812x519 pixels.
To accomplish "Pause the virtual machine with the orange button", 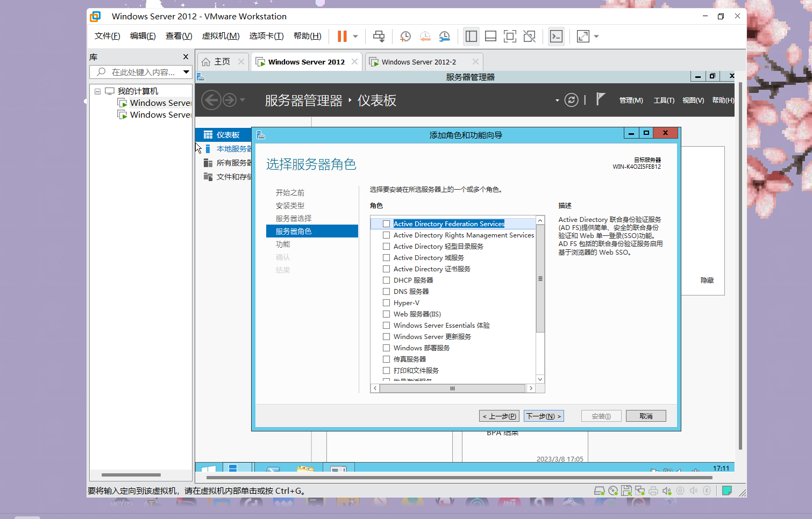I will pyautogui.click(x=342, y=36).
